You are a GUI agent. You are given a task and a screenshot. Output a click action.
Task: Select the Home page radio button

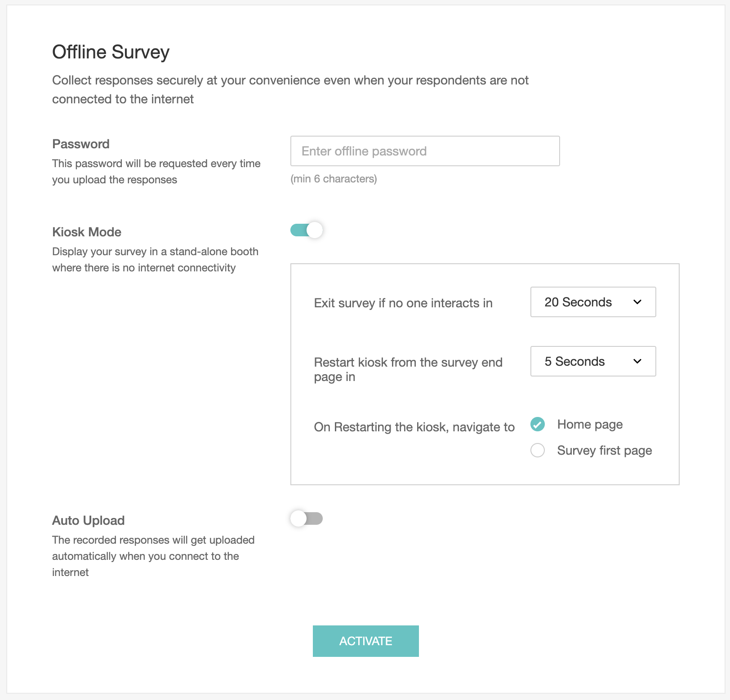click(x=538, y=424)
